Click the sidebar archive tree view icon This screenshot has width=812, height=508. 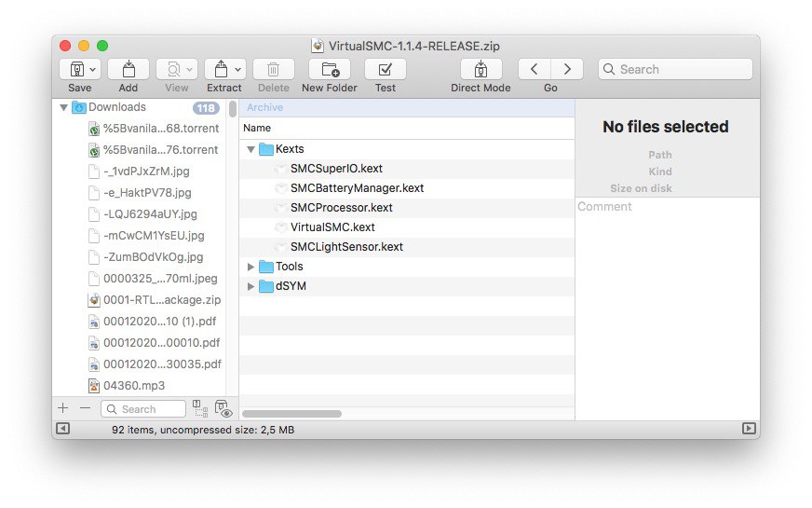[x=200, y=408]
